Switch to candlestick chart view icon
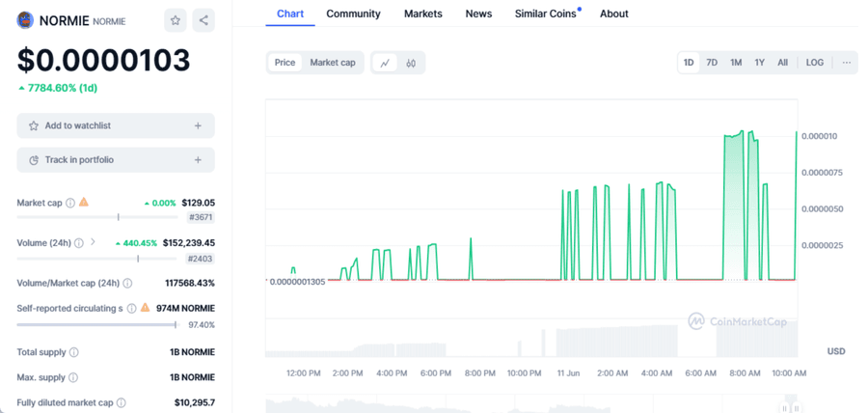The height and width of the screenshot is (413, 868). click(x=411, y=63)
